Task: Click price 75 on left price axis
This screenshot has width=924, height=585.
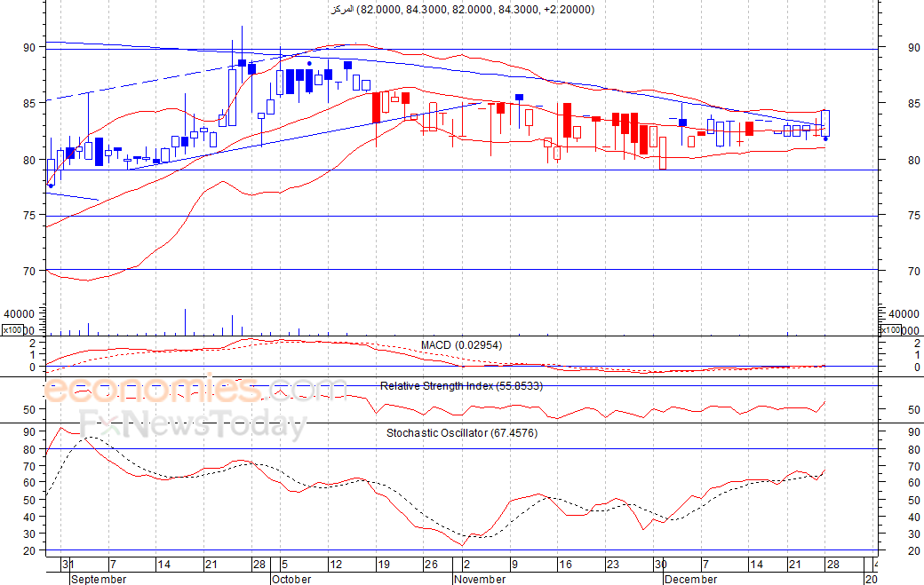Action: 29,216
